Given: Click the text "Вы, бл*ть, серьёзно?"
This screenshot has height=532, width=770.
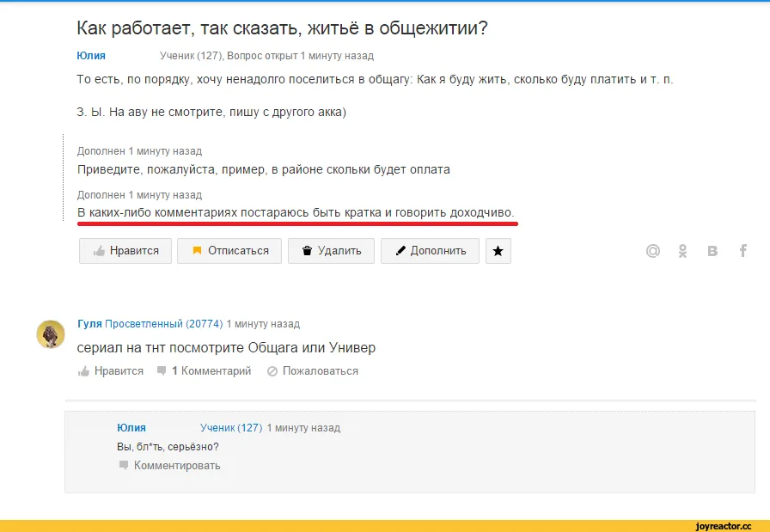Looking at the screenshot, I should tap(168, 447).
